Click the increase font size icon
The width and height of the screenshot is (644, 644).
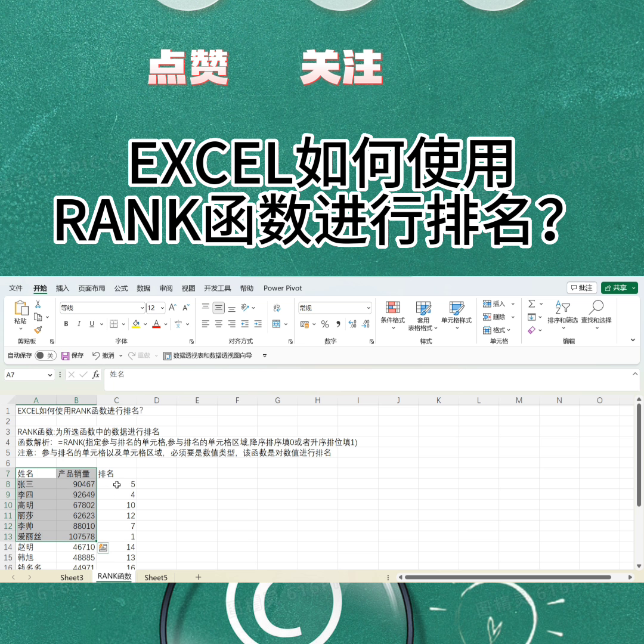tap(172, 308)
